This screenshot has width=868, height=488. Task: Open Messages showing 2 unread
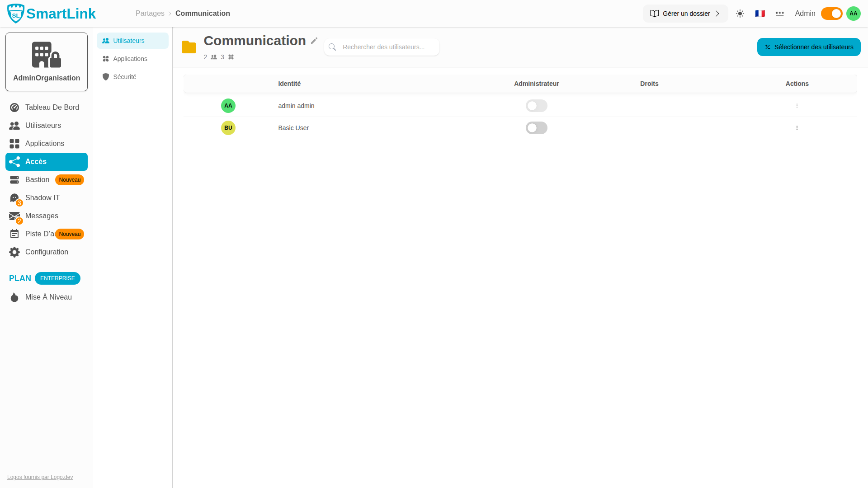point(14,216)
